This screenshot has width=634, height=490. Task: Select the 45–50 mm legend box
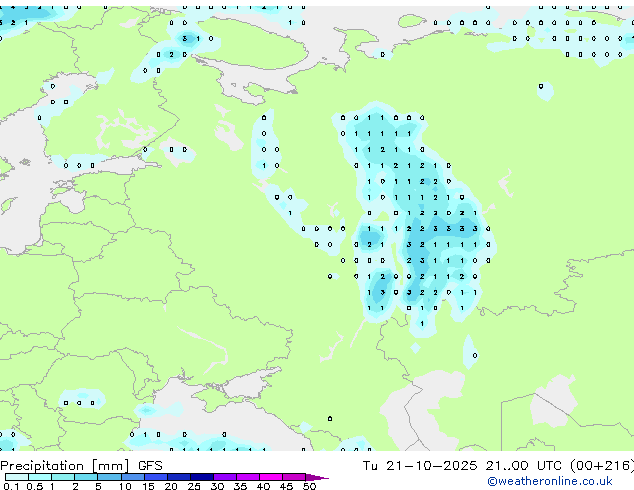[294, 477]
